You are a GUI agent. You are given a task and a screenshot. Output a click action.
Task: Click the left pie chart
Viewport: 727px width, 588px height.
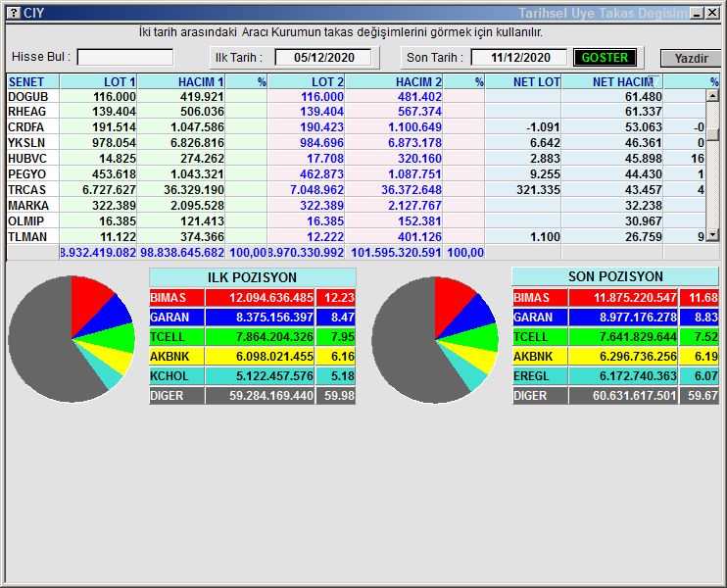(72, 339)
